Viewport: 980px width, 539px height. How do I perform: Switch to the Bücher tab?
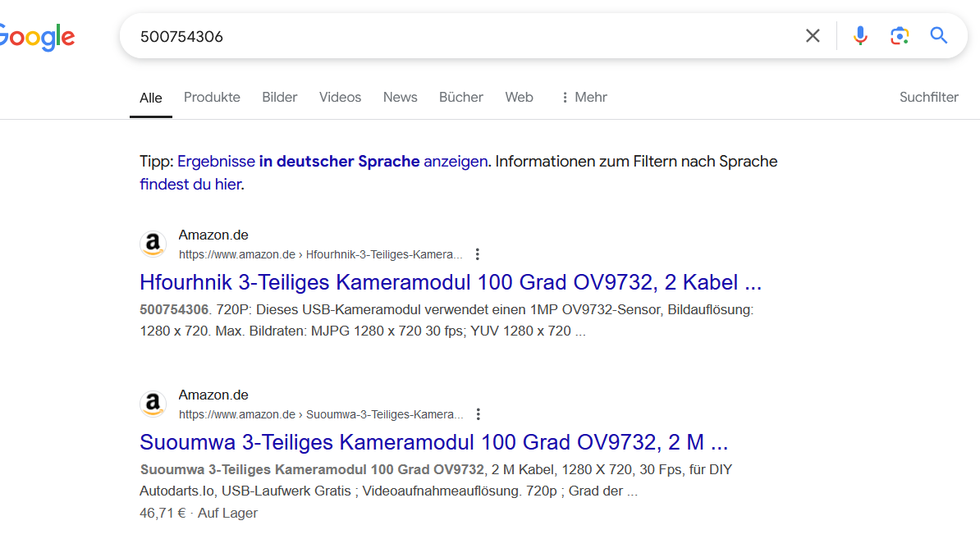coord(461,98)
